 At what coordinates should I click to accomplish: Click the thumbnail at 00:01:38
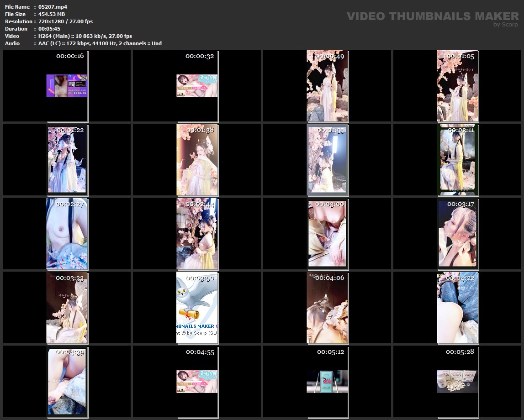(197, 160)
